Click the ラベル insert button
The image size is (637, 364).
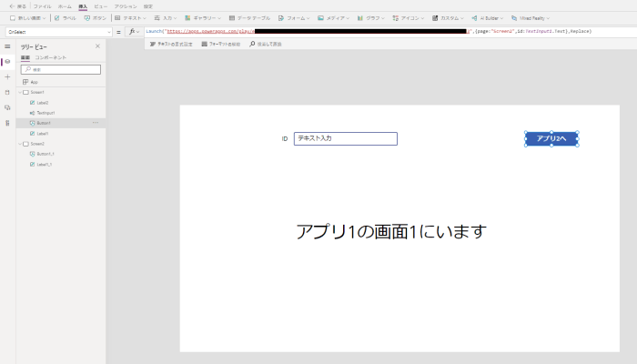tap(66, 17)
